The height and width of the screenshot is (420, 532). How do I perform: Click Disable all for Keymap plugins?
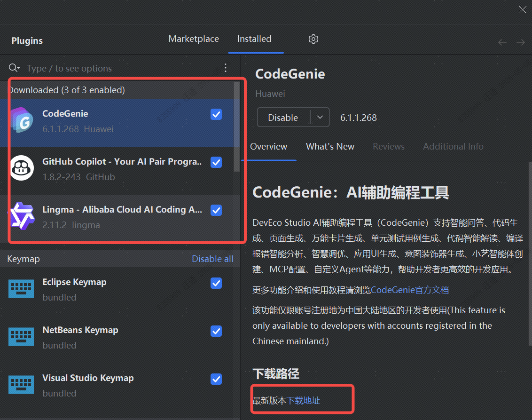click(212, 259)
